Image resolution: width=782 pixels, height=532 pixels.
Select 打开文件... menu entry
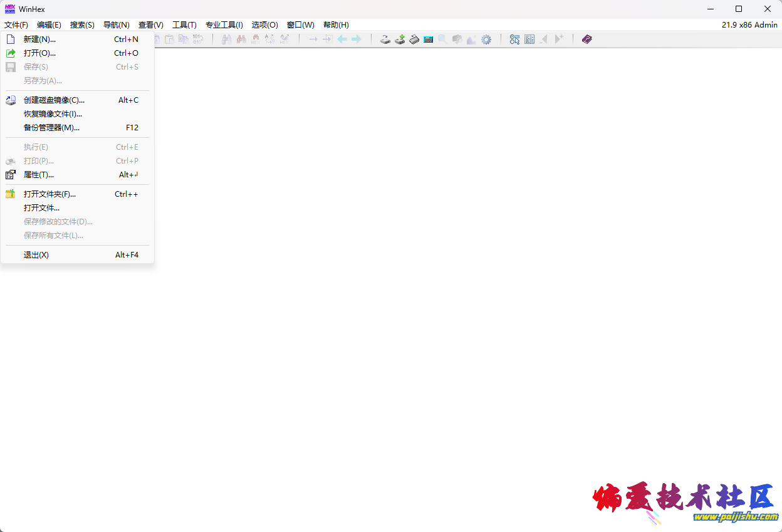(77, 207)
